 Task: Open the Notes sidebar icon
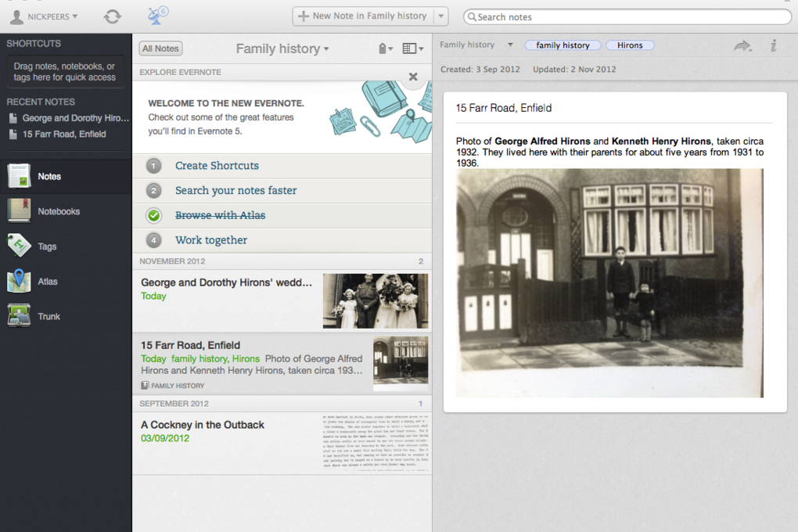coord(19,176)
